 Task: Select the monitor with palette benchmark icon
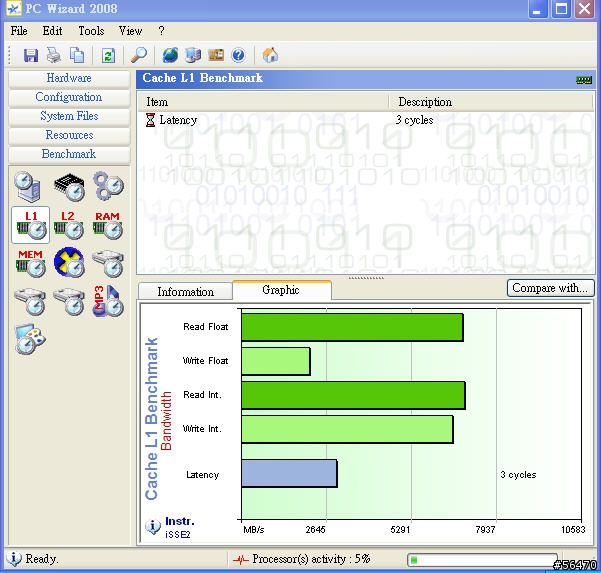[x=30, y=339]
